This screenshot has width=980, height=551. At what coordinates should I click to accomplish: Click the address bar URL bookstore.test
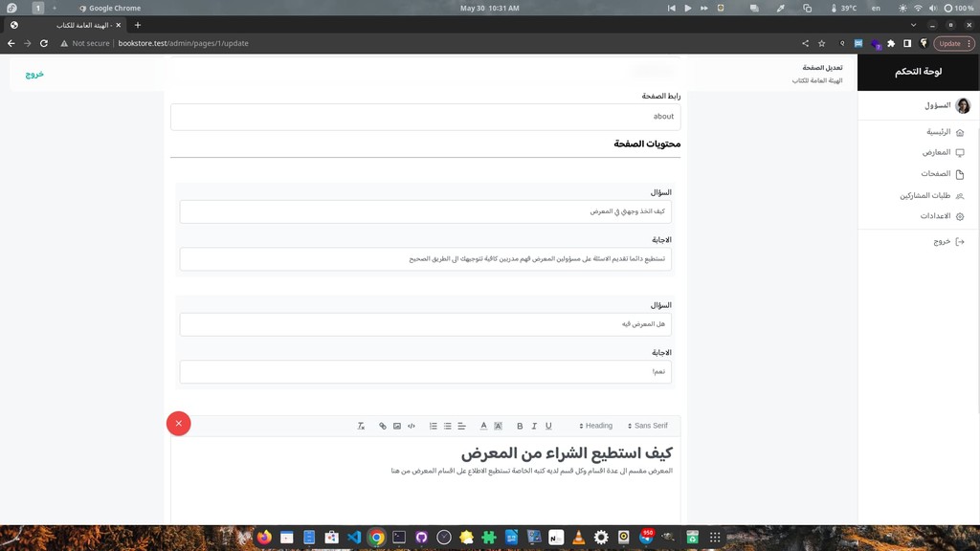click(x=183, y=43)
